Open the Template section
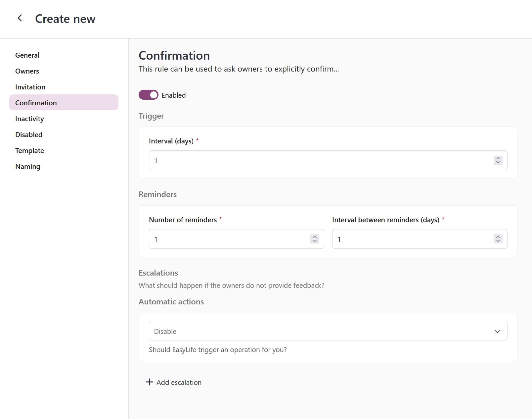Screen dimensions: 532x419 point(29,151)
